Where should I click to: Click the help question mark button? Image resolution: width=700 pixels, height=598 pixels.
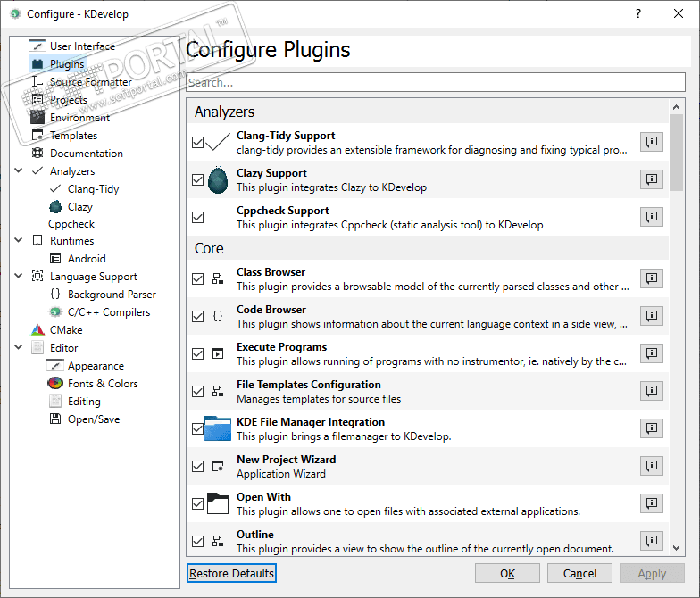(638, 14)
